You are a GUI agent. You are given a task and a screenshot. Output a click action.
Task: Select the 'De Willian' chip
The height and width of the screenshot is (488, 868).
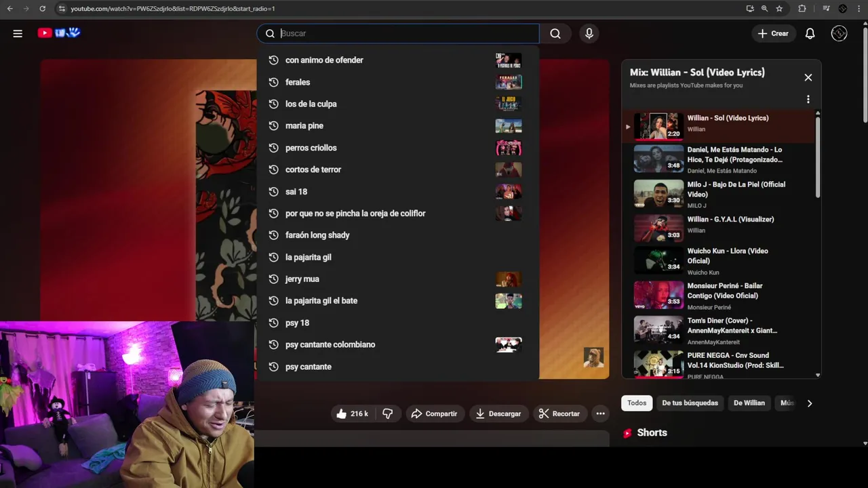click(x=749, y=403)
